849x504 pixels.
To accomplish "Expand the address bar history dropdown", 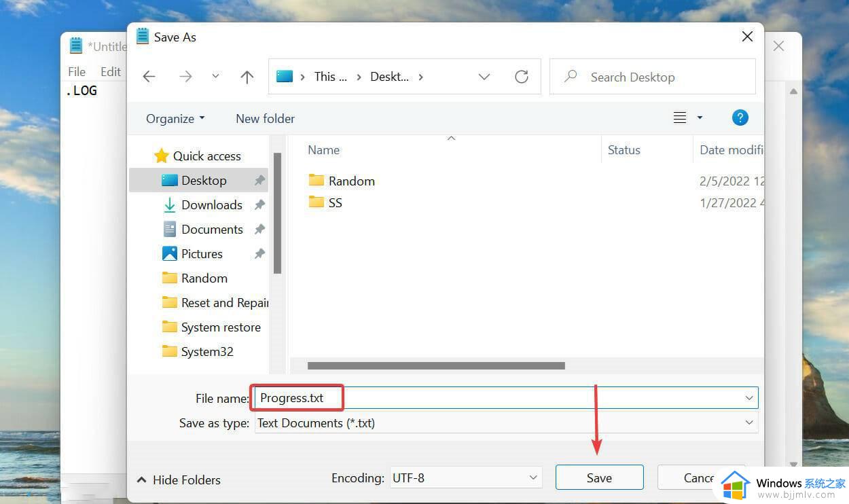I will click(484, 77).
